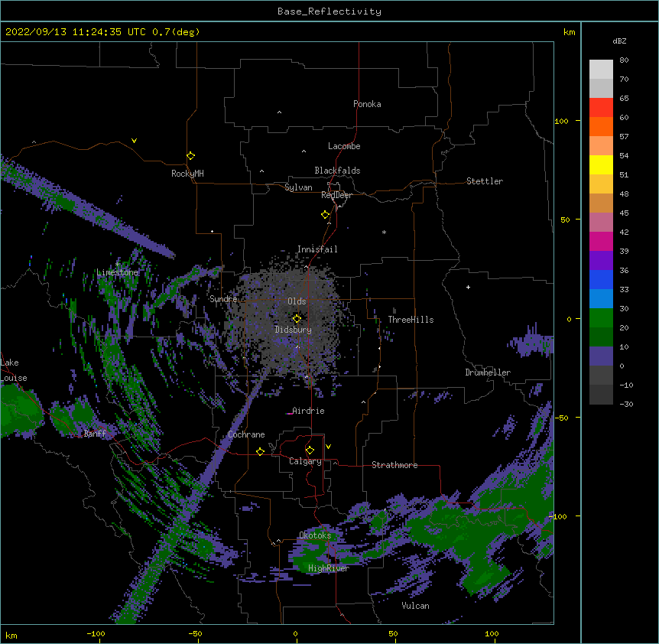
Task: Click the Blackfalds city label
Action: [337, 171]
